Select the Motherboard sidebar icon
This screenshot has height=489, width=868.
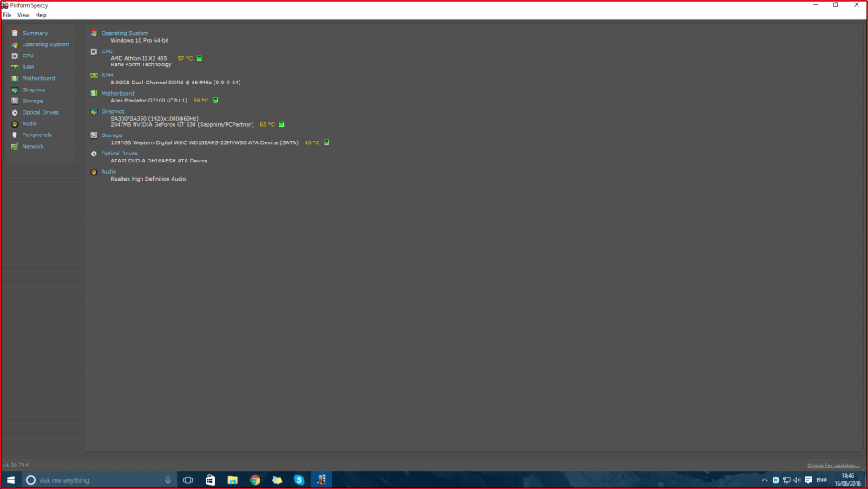15,79
